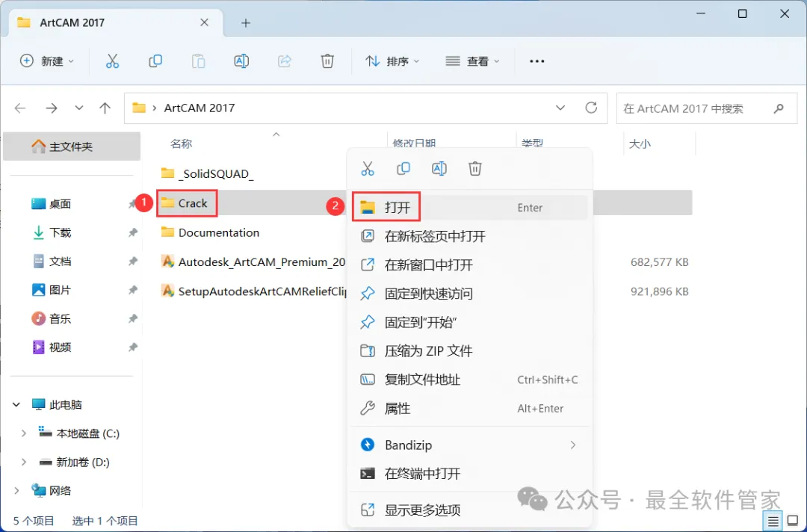Open recent locations dropdown arrow

(78, 108)
